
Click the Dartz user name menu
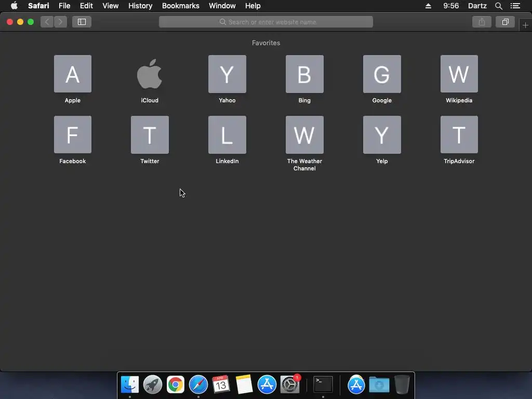(477, 6)
